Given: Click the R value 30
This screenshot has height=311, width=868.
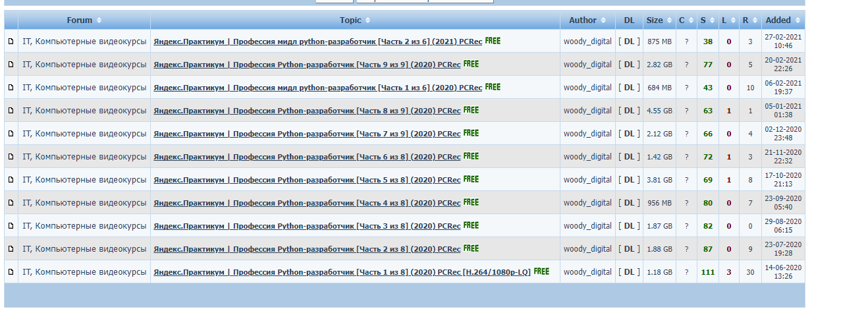Looking at the screenshot, I should pos(750,272).
